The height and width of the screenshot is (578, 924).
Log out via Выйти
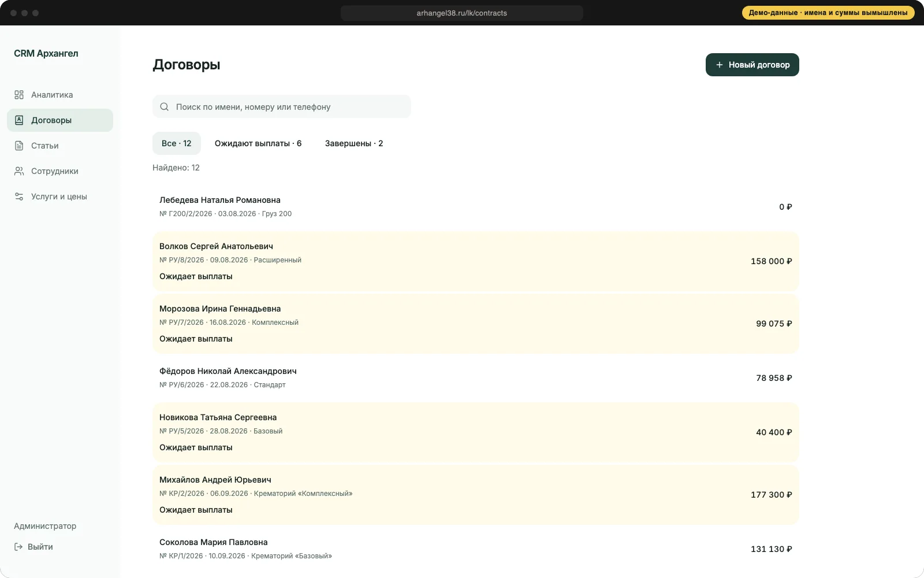point(33,547)
